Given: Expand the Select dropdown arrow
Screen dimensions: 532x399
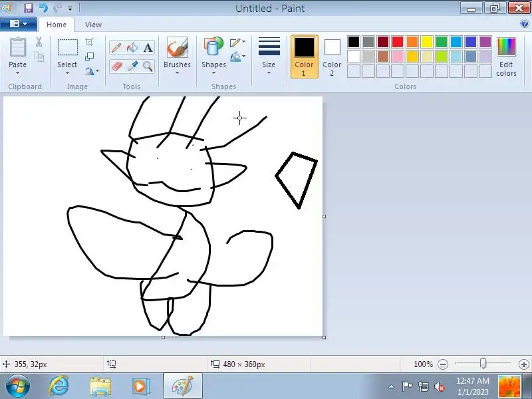Looking at the screenshot, I should point(67,72).
